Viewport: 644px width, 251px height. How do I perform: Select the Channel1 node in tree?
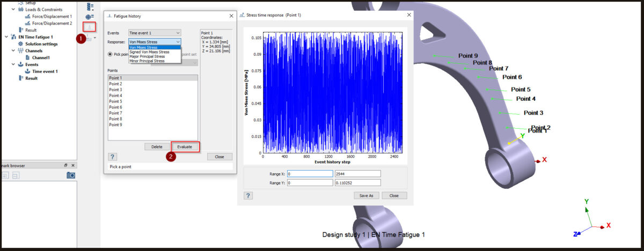pyautogui.click(x=41, y=57)
